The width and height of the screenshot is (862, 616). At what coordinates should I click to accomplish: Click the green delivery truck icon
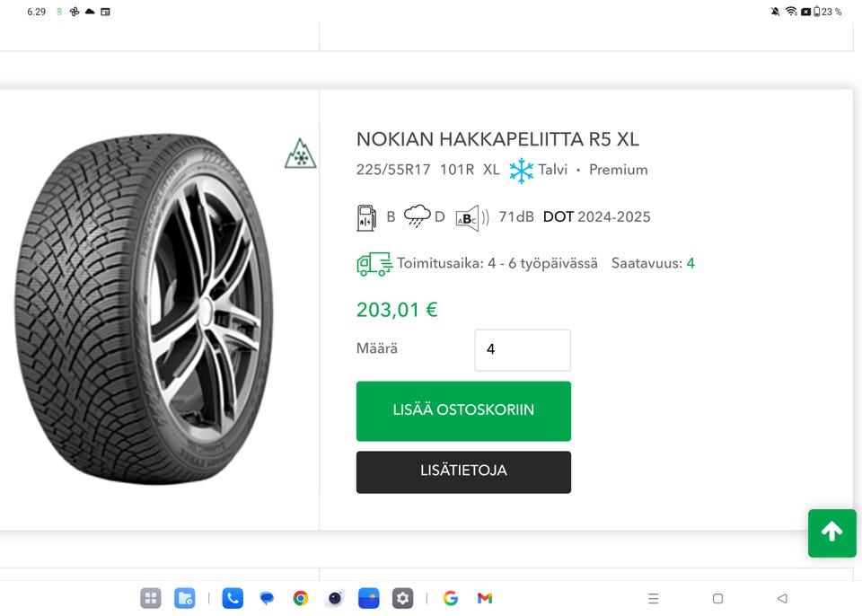pos(374,264)
